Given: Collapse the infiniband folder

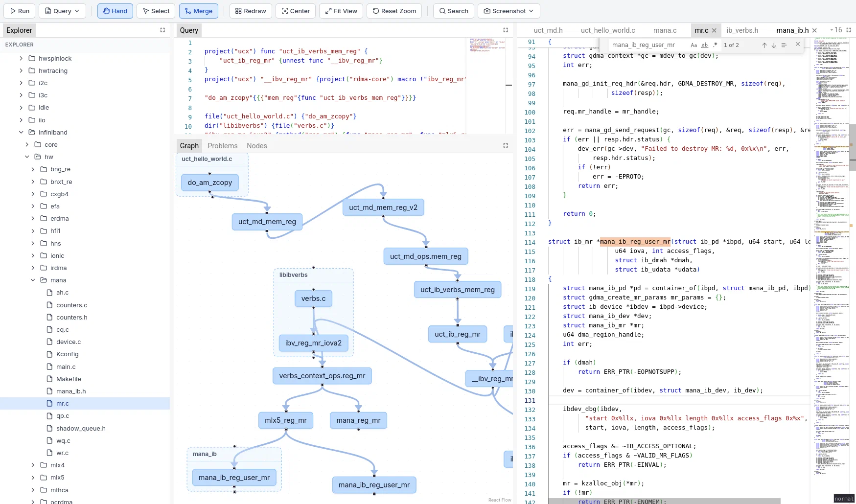Looking at the screenshot, I should (21, 132).
